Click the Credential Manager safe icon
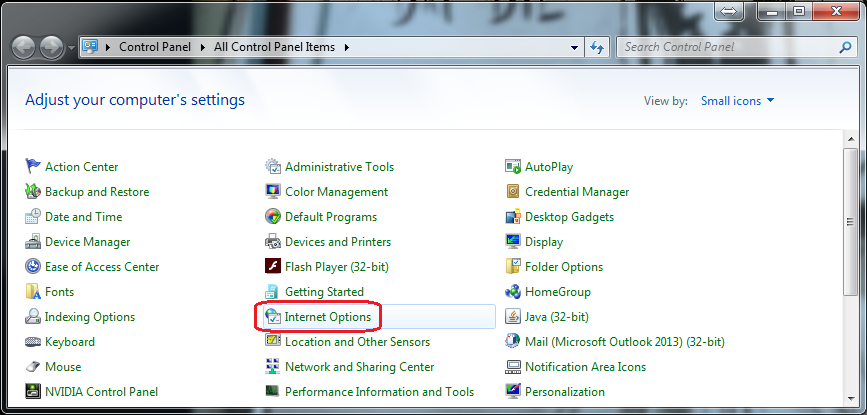This screenshot has height=415, width=867. click(x=513, y=192)
